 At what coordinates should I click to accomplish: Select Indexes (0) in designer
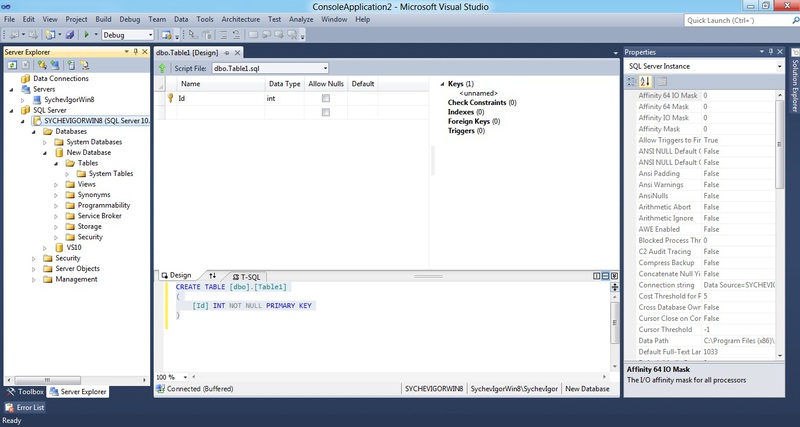(x=466, y=112)
